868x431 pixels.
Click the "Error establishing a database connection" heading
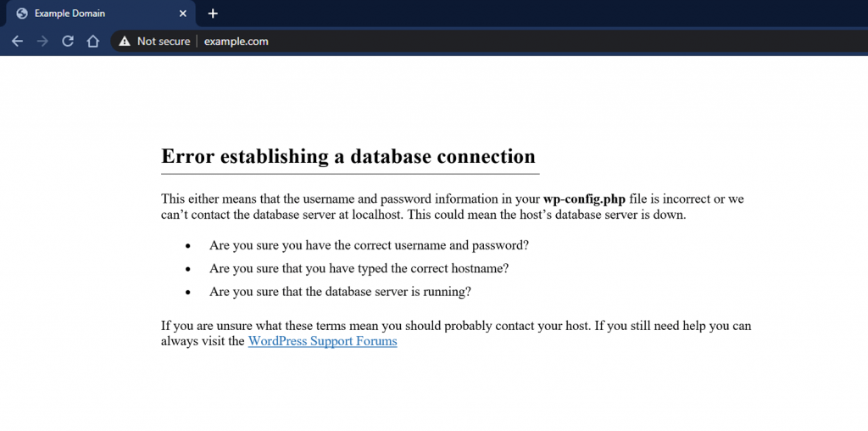click(348, 157)
